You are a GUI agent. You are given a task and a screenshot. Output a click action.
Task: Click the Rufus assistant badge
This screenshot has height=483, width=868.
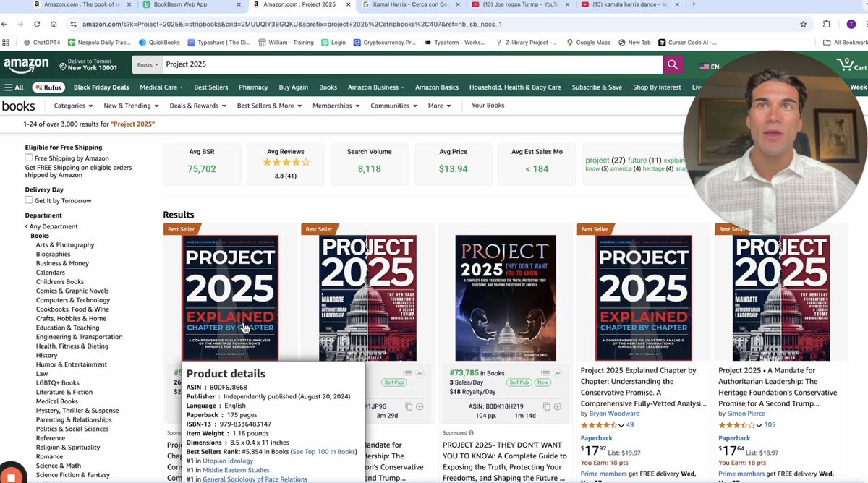[x=48, y=87]
